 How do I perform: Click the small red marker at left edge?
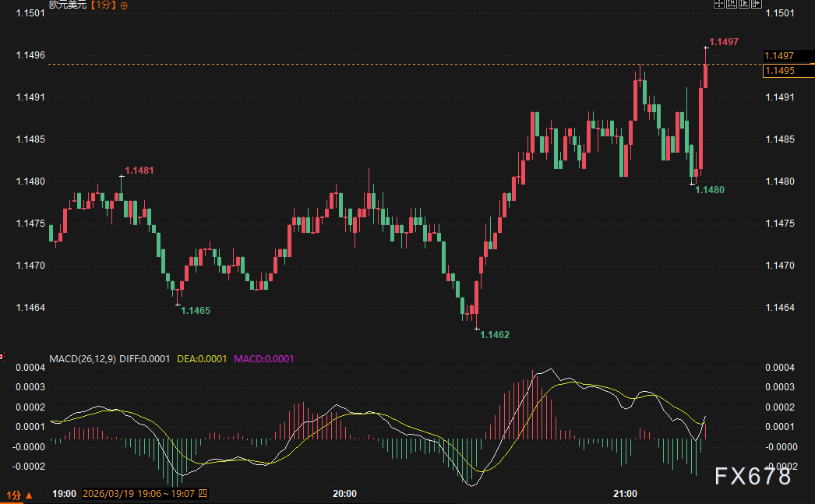coord(2,357)
